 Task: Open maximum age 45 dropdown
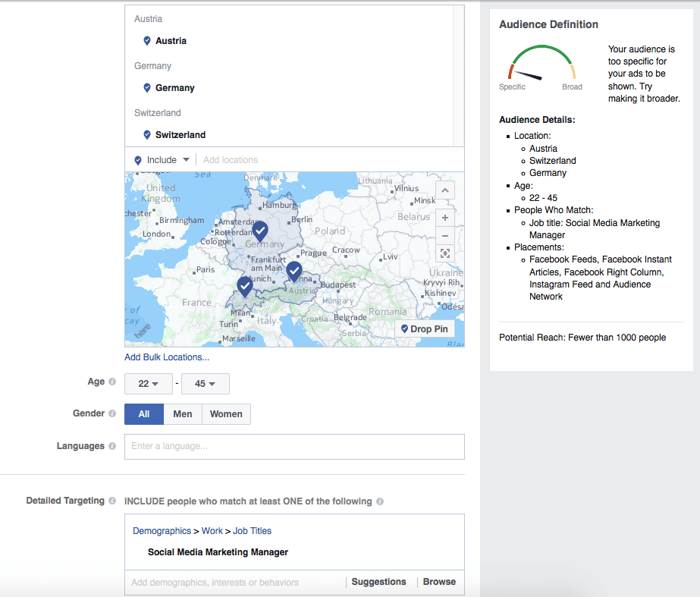[x=206, y=384]
